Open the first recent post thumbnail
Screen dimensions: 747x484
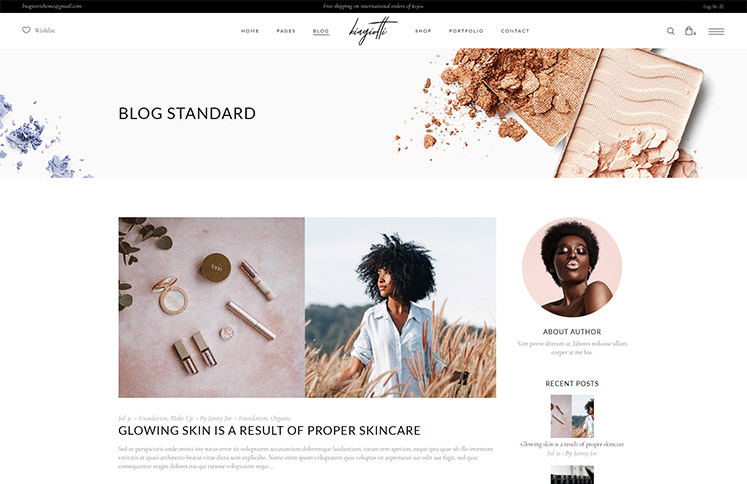[572, 416]
